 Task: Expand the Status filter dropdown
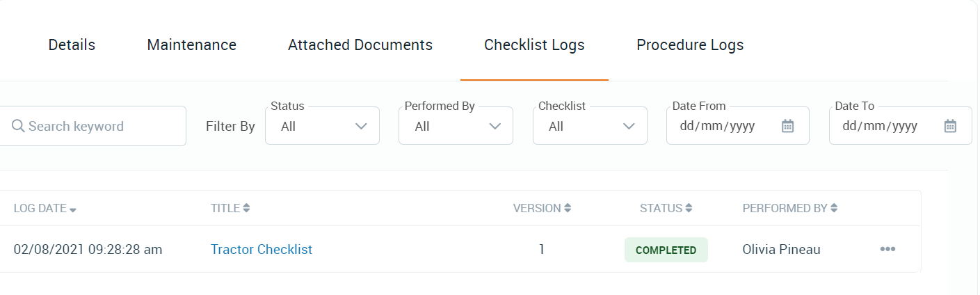pyautogui.click(x=322, y=126)
